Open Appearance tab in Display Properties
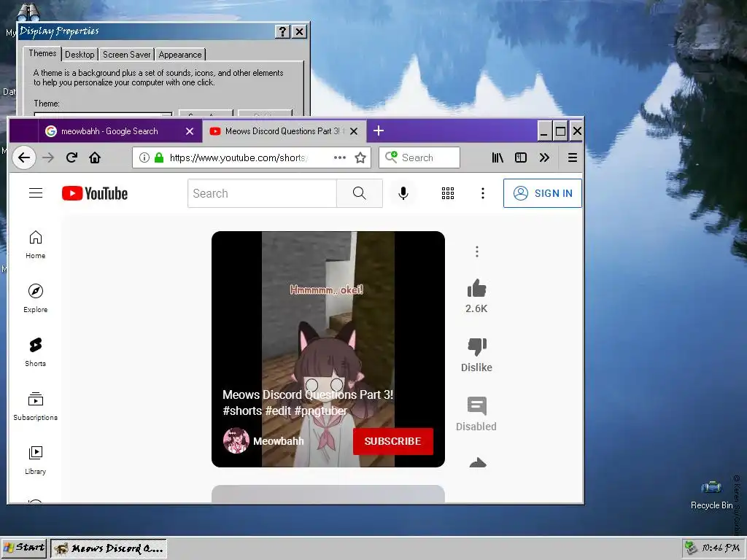Viewport: 747px width, 560px height. pos(180,54)
